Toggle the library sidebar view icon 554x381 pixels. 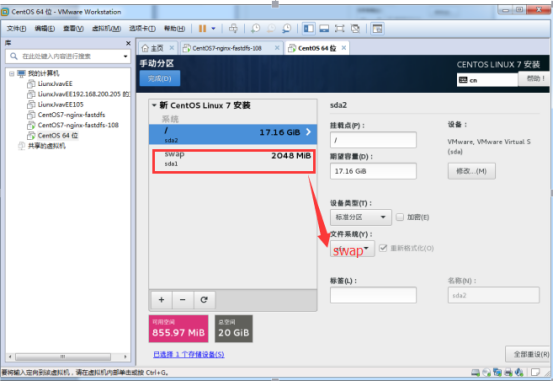point(309,29)
